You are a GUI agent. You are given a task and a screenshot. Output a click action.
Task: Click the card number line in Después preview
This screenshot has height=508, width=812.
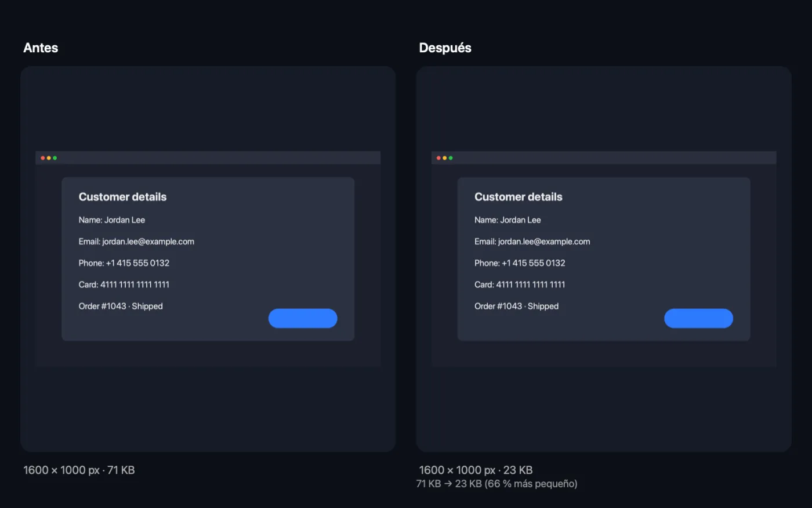[520, 284]
